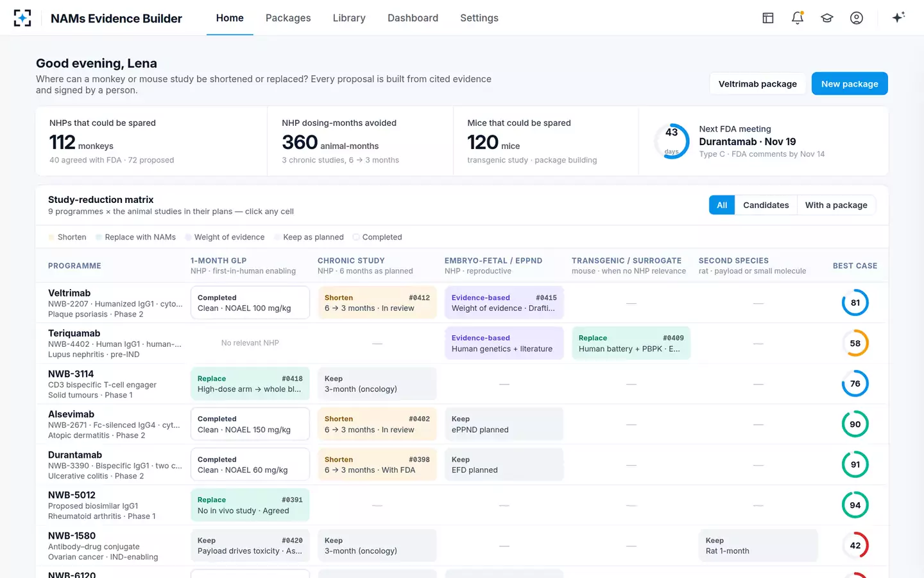This screenshot has width=924, height=578.
Task: Open Teriquamab best case score 58
Action: point(855,343)
